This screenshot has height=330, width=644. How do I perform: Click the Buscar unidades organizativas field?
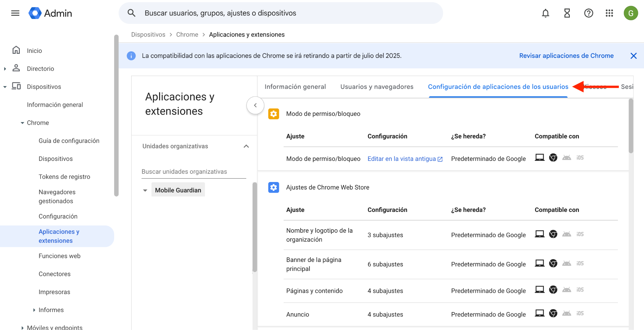click(x=193, y=172)
